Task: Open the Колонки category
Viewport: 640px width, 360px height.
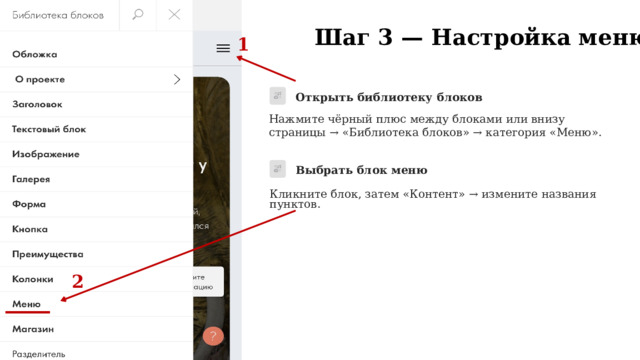Action: tap(96, 279)
